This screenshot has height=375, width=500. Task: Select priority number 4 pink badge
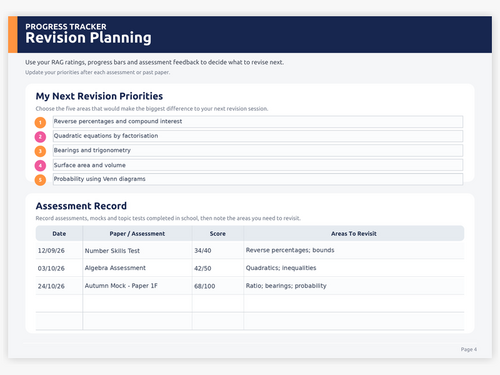click(x=40, y=165)
